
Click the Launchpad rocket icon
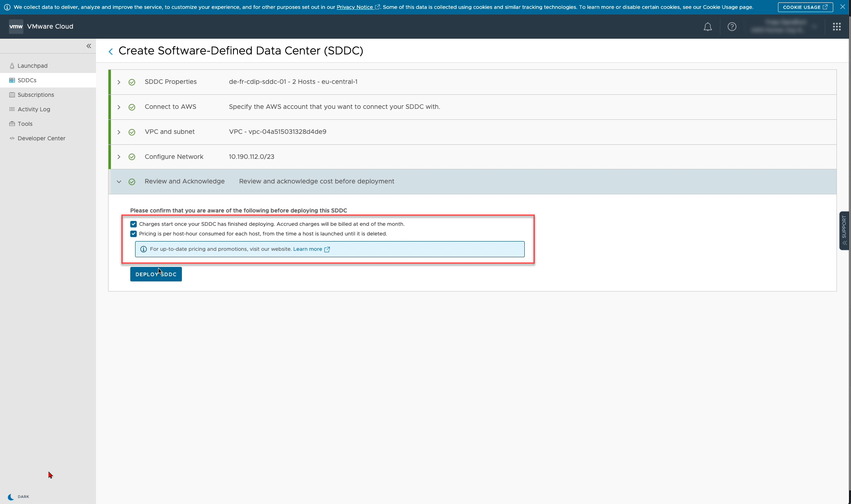point(12,66)
